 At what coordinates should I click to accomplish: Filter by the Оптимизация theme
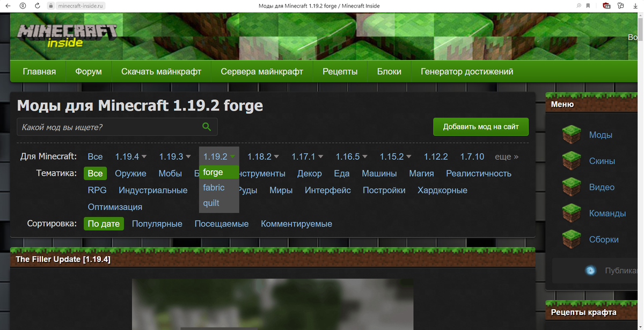pyautogui.click(x=115, y=207)
